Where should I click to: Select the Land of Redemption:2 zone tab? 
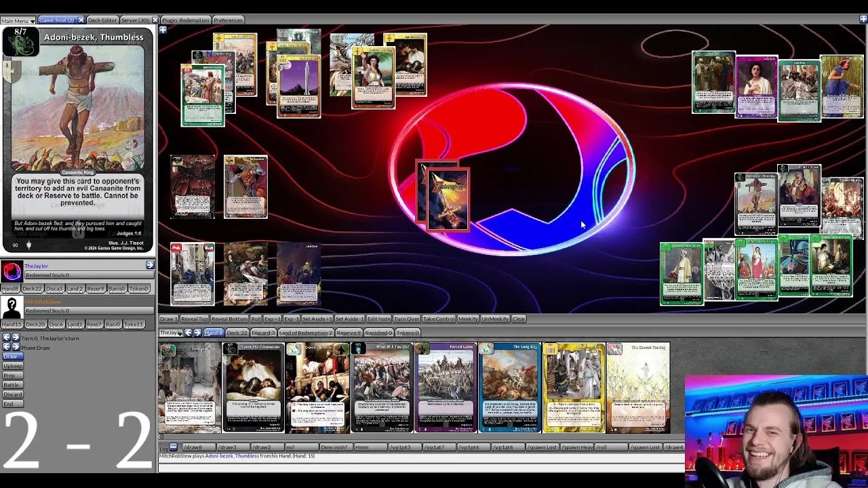click(x=305, y=333)
